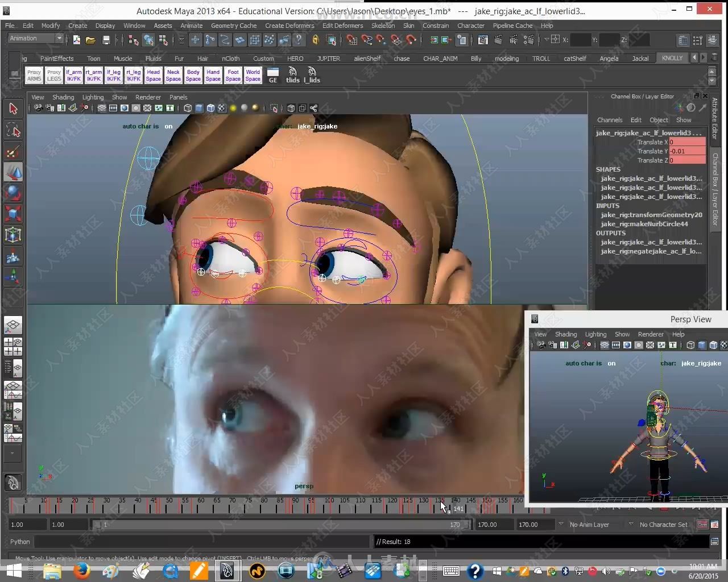
Task: Click the rt_leg IK/FK shelf button
Action: tap(134, 76)
